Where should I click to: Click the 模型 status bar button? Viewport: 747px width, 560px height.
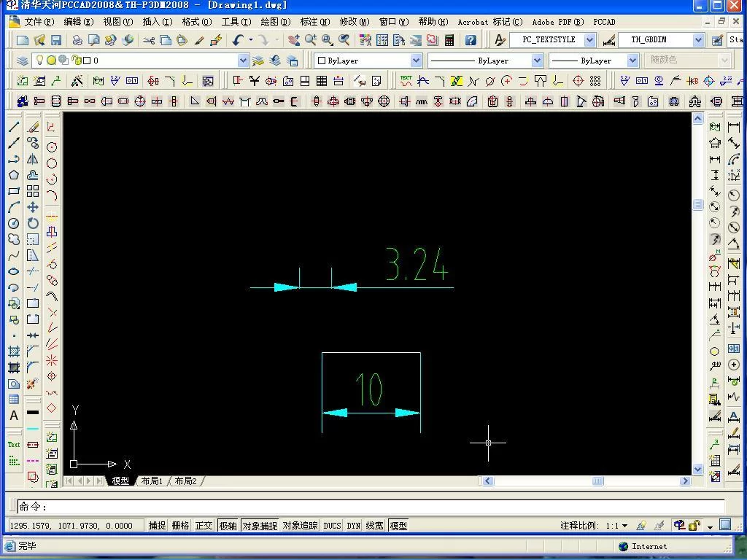(x=398, y=526)
